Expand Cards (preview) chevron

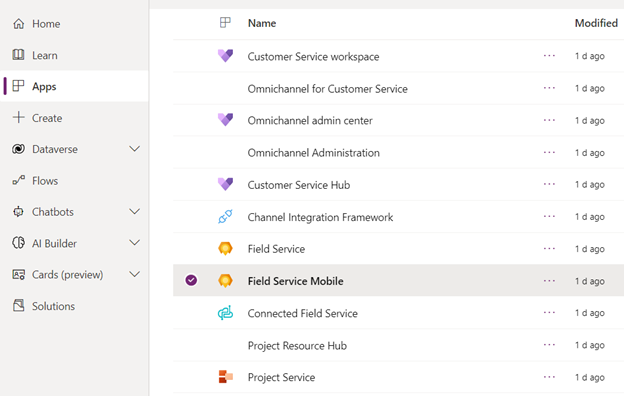[135, 274]
